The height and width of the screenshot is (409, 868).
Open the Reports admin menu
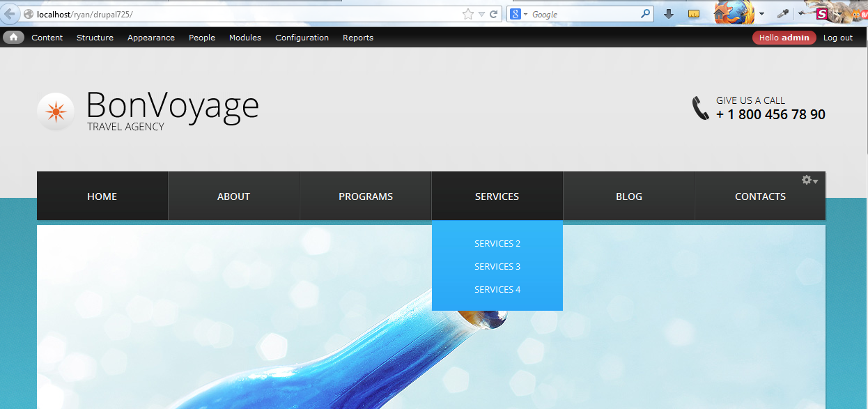(358, 38)
